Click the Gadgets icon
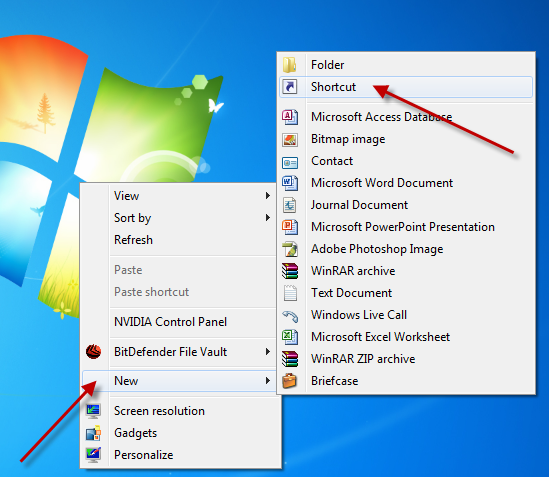The width and height of the screenshot is (549, 477). click(93, 433)
